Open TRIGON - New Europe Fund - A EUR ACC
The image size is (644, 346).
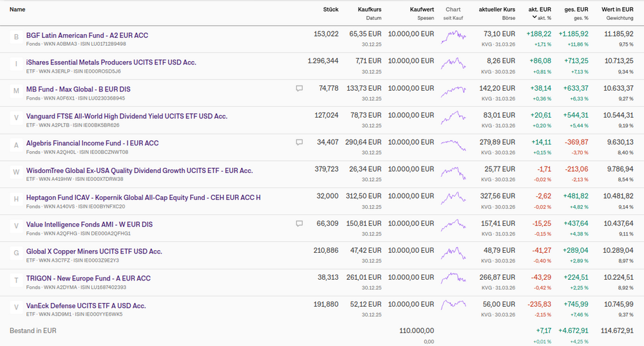click(88, 278)
